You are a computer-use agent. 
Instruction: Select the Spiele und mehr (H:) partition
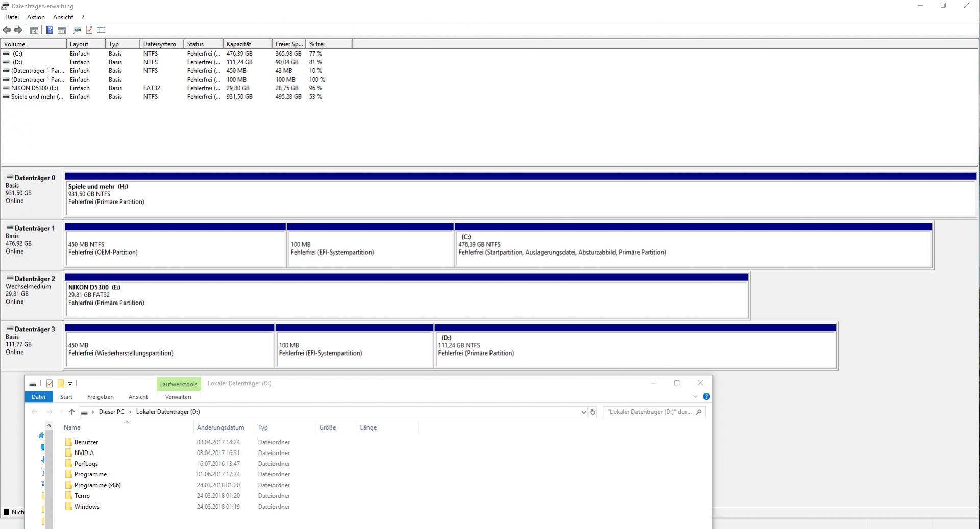pyautogui.click(x=521, y=195)
